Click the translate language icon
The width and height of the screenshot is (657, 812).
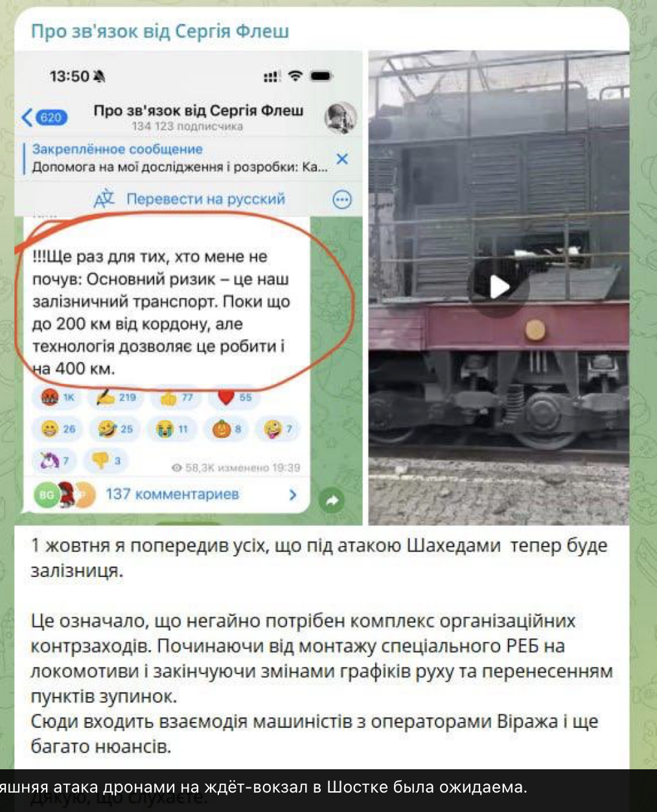click(x=104, y=199)
